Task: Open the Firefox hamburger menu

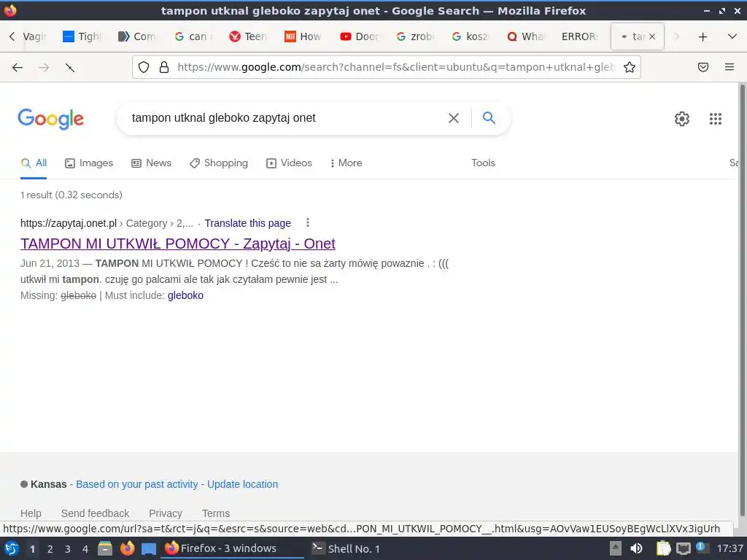Action: [729, 67]
